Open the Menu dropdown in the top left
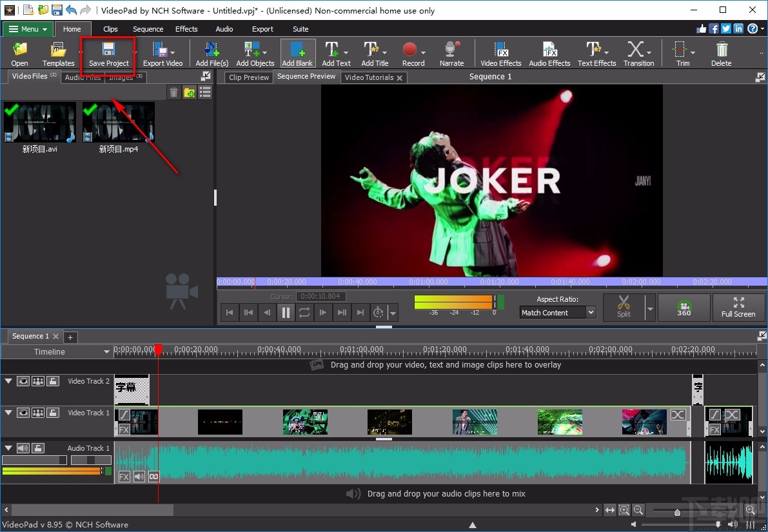Viewport: 768px width, 532px height. point(27,29)
